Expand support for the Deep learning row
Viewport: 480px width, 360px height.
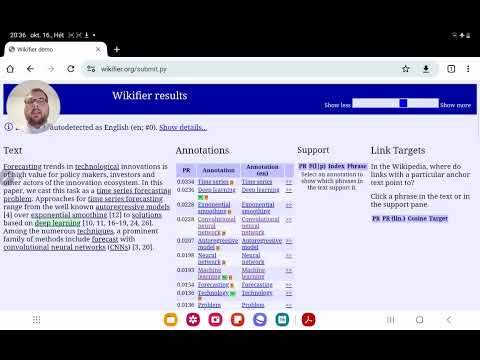coord(289,190)
